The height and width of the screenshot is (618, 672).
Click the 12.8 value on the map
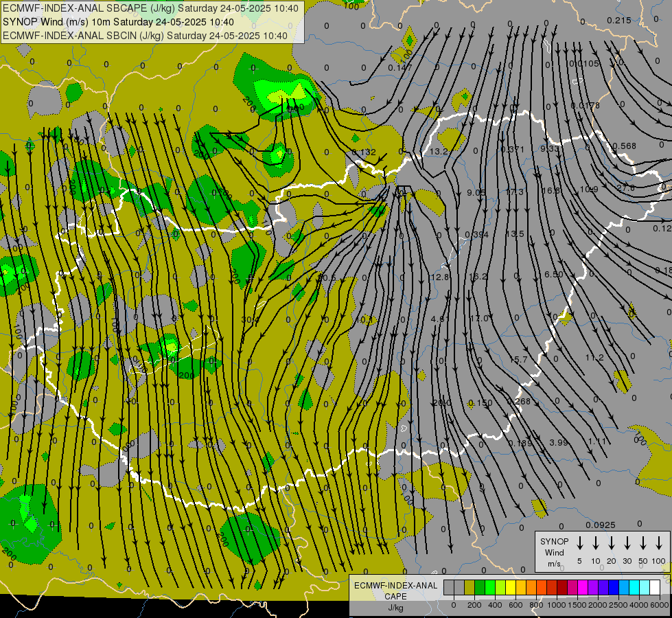tap(440, 277)
